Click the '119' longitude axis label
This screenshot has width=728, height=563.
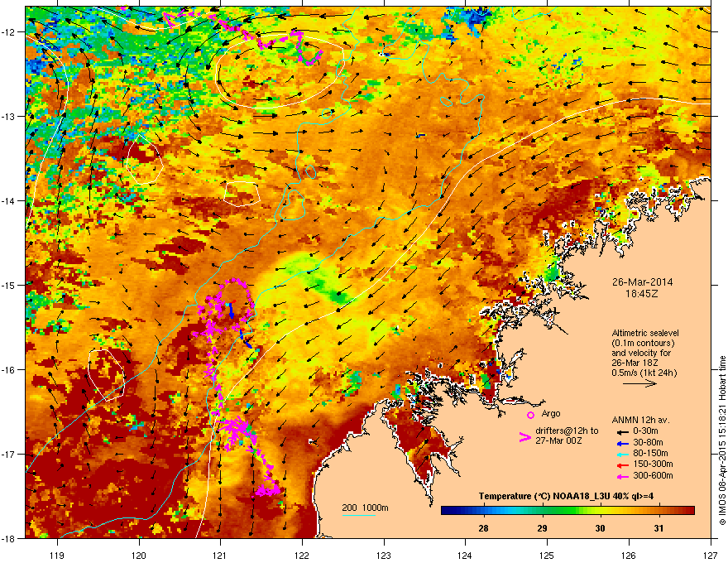[x=57, y=556]
